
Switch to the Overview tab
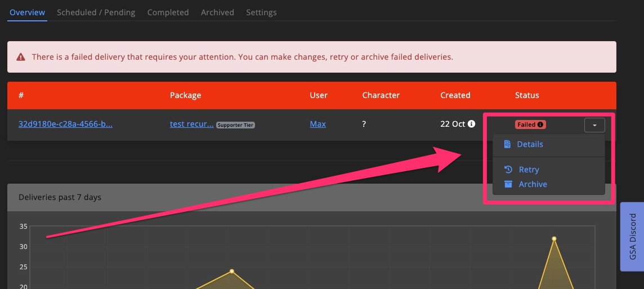point(27,12)
